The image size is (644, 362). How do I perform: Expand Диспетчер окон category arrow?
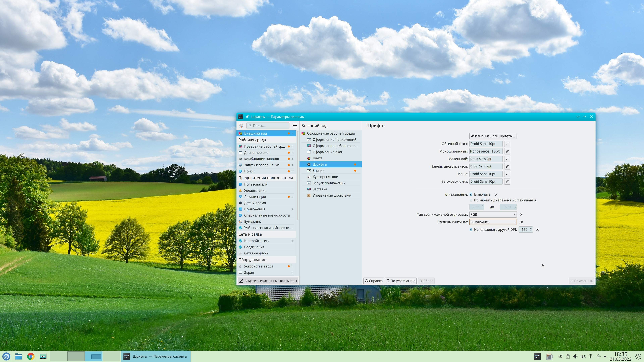point(292,153)
